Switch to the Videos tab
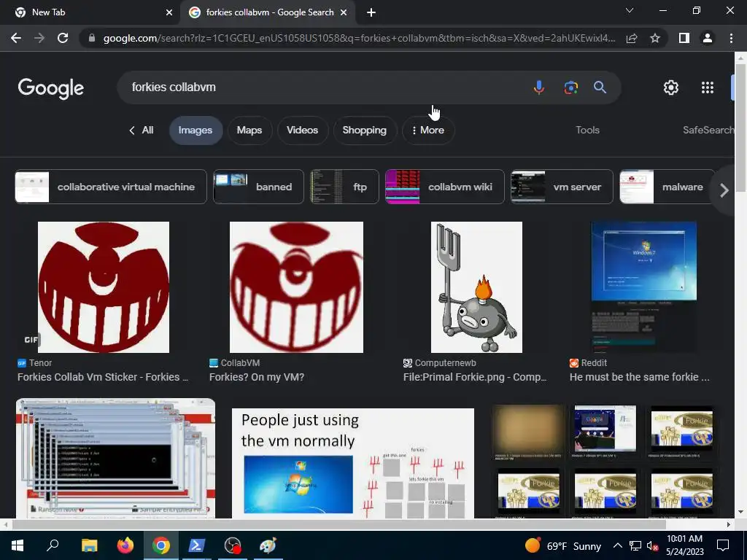Screen dimensions: 747x560 click(x=302, y=130)
